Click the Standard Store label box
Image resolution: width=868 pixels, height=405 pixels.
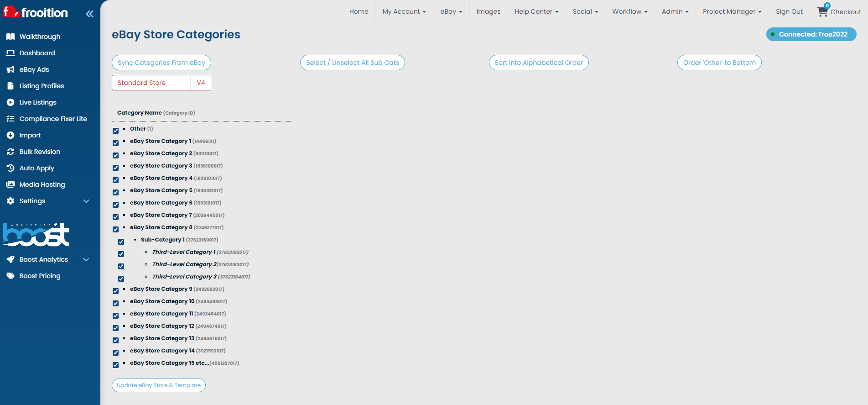151,83
